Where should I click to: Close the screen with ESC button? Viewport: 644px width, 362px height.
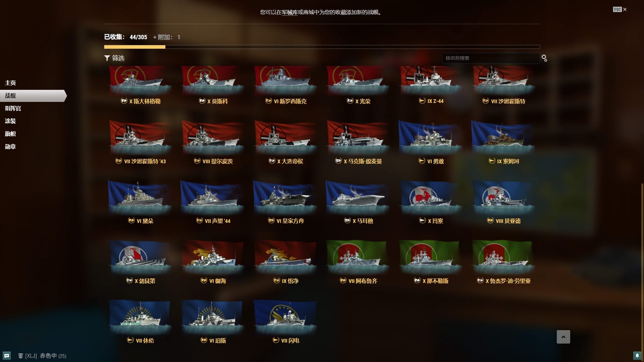[x=620, y=9]
